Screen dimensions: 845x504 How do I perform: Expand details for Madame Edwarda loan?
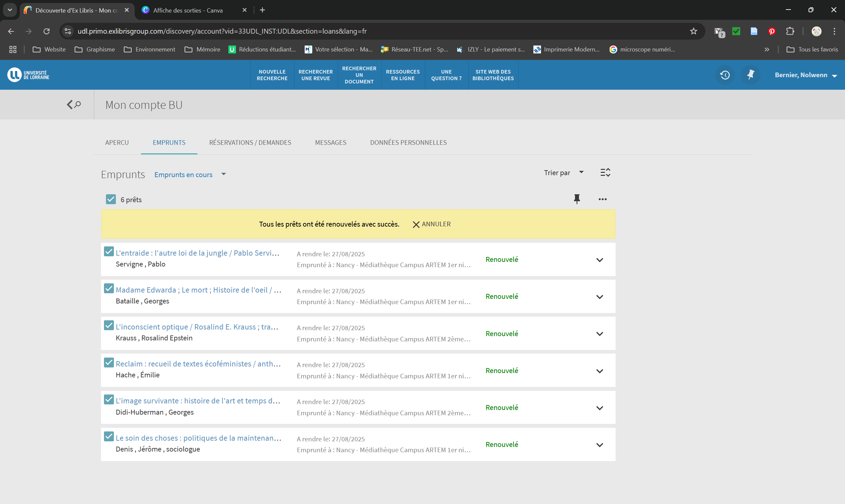pyautogui.click(x=599, y=297)
